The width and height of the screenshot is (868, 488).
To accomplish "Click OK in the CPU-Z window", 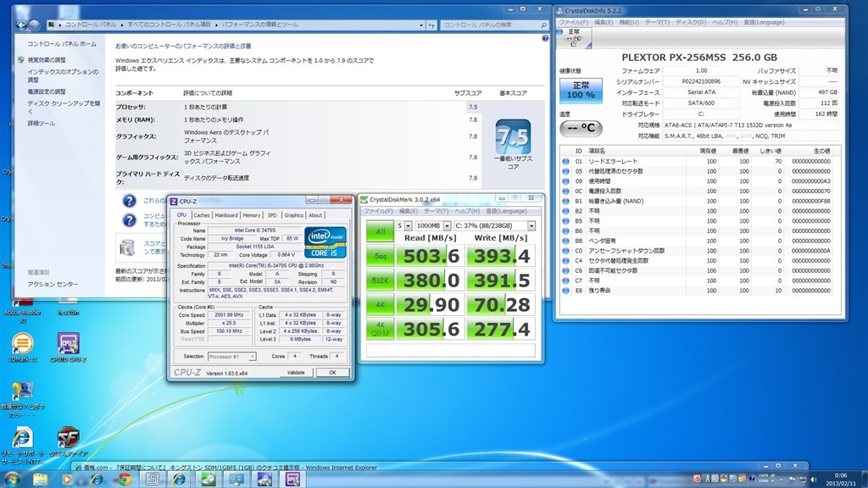I will (332, 373).
